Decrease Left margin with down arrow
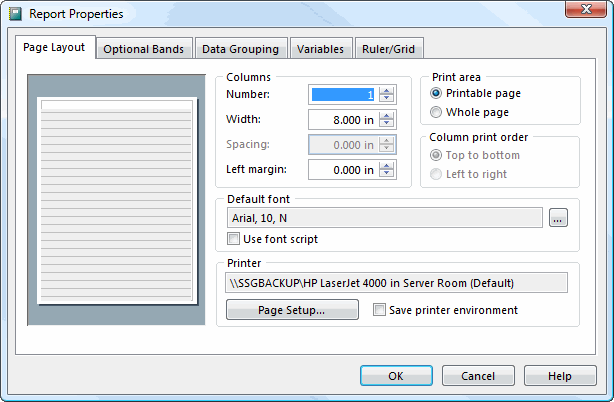Screen dimensions: 614x402 387,175
